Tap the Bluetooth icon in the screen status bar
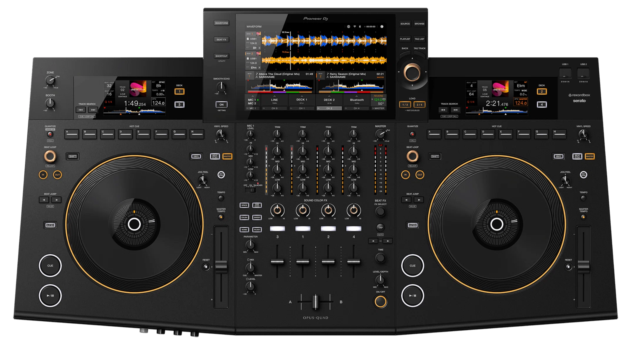Viewport: 644px width, 341px height. pyautogui.click(x=360, y=26)
